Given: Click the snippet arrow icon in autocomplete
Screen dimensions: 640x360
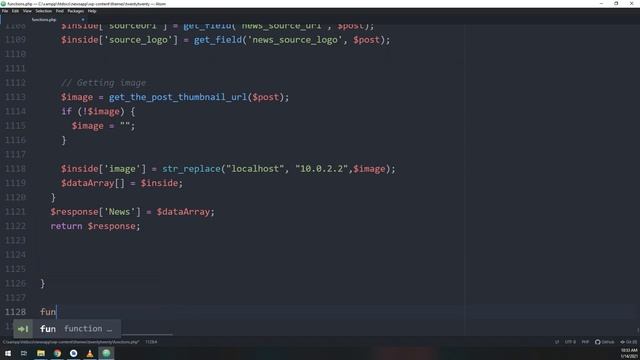Looking at the screenshot, I should pos(23,329).
